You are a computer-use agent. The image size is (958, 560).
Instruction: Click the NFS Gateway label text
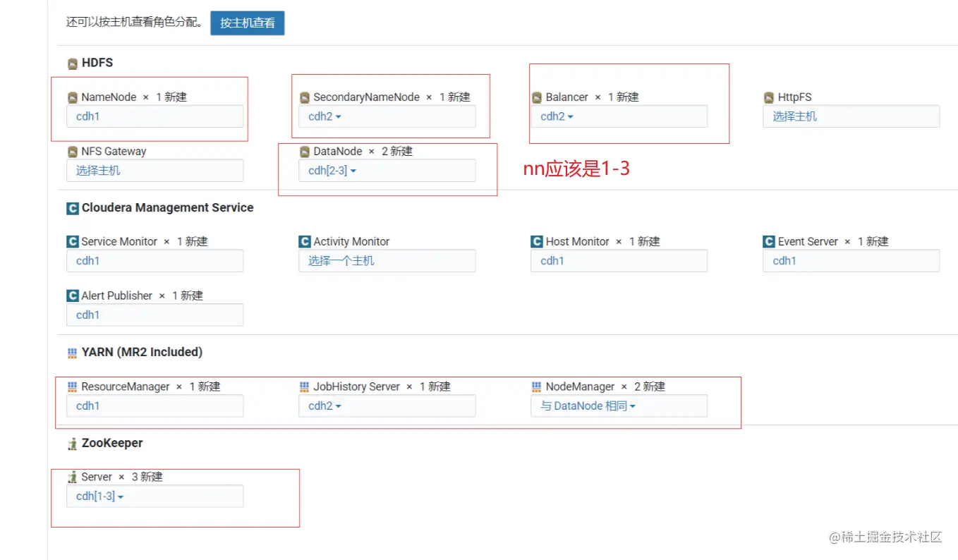(114, 152)
